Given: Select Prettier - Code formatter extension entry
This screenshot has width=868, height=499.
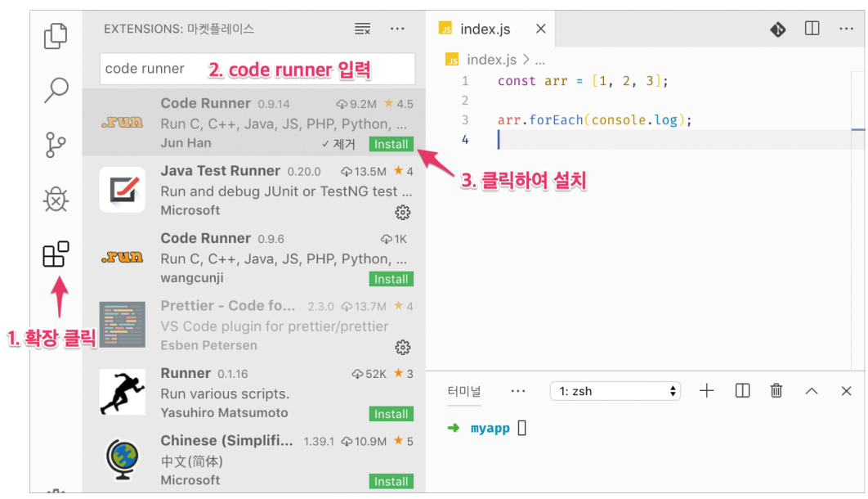Looking at the screenshot, I should pos(254,325).
